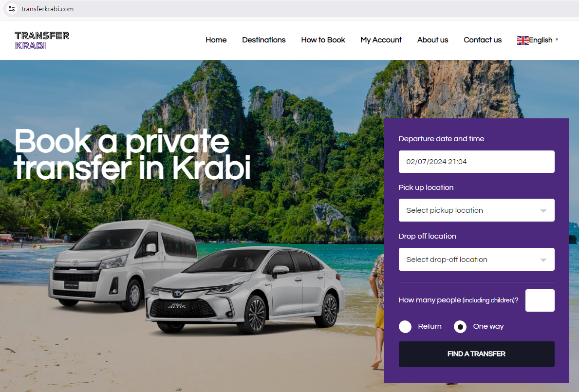
Task: Click the site information icon in address bar
Action: [12, 8]
